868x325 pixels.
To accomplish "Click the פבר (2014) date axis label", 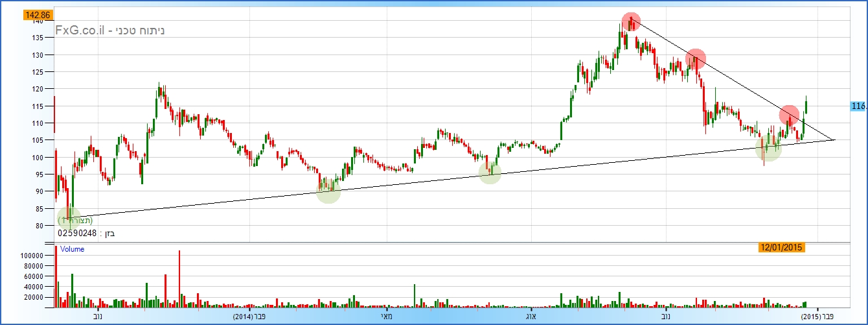I will 251,317.
